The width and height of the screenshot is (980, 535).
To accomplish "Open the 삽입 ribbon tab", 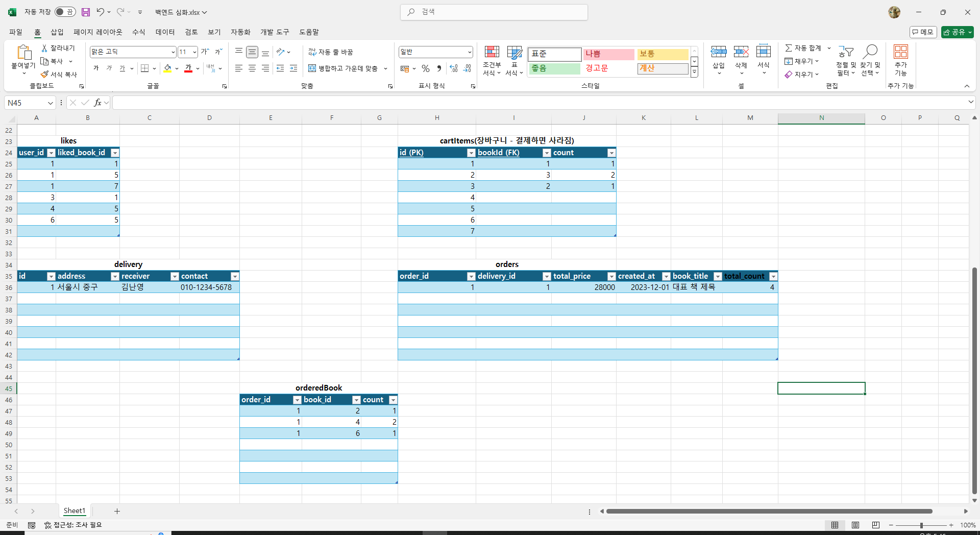I will coord(57,32).
